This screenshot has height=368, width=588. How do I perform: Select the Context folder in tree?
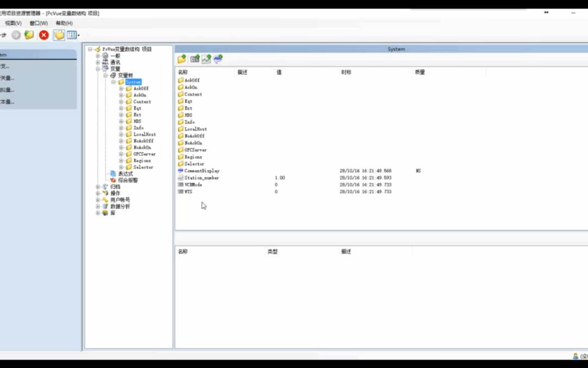[142, 102]
